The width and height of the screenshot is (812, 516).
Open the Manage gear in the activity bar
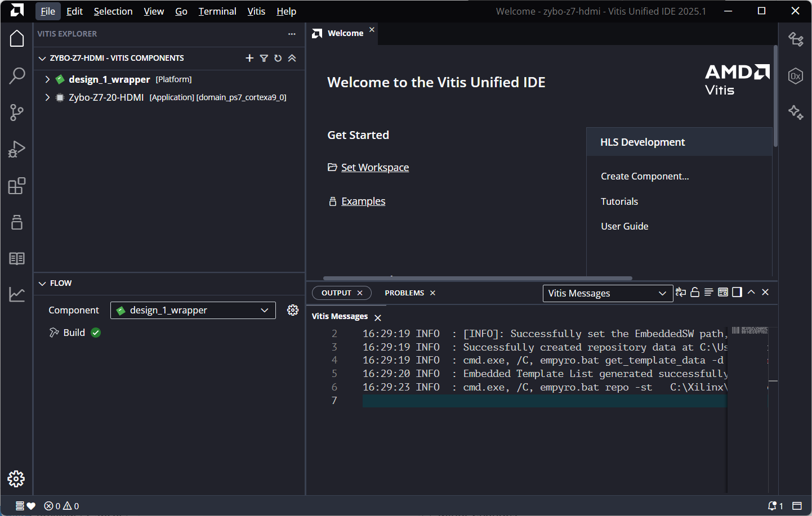pos(16,479)
